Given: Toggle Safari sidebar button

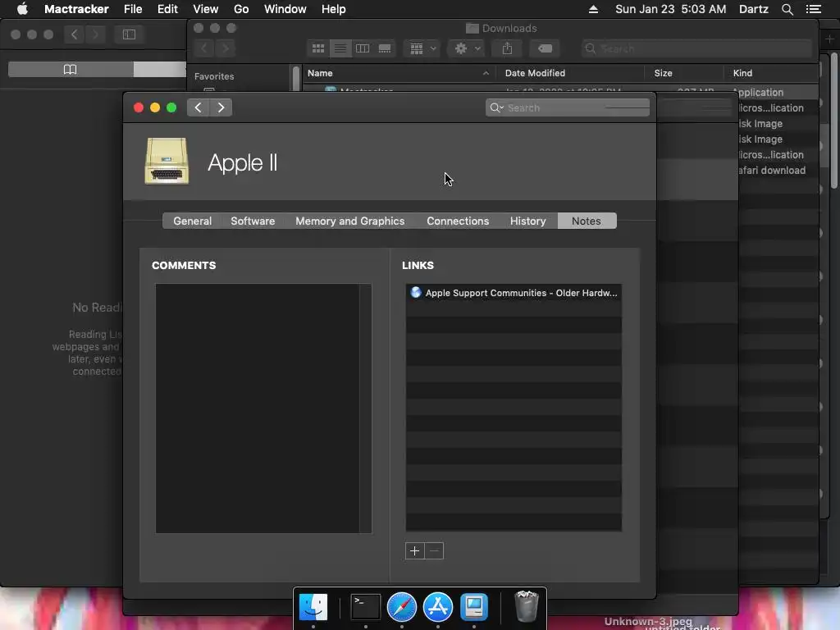Looking at the screenshot, I should 129,34.
